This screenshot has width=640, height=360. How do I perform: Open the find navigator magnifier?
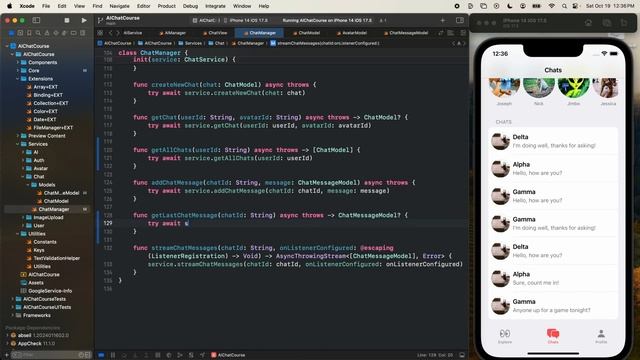click(38, 33)
